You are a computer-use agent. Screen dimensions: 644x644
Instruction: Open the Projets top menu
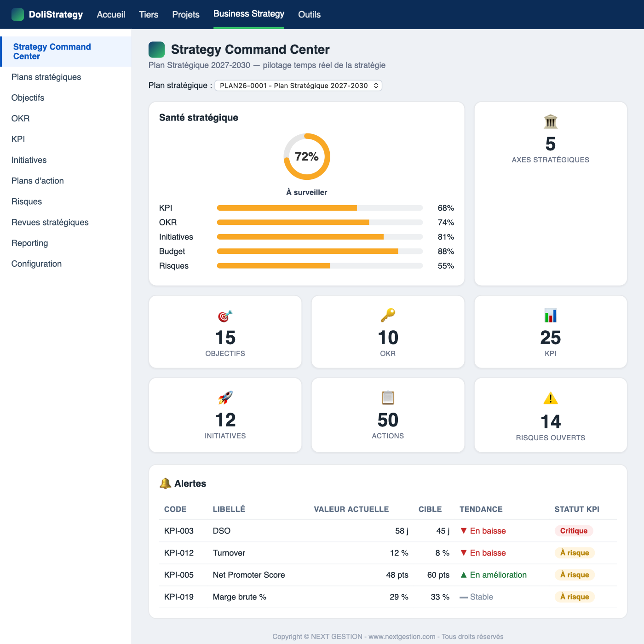(x=186, y=14)
